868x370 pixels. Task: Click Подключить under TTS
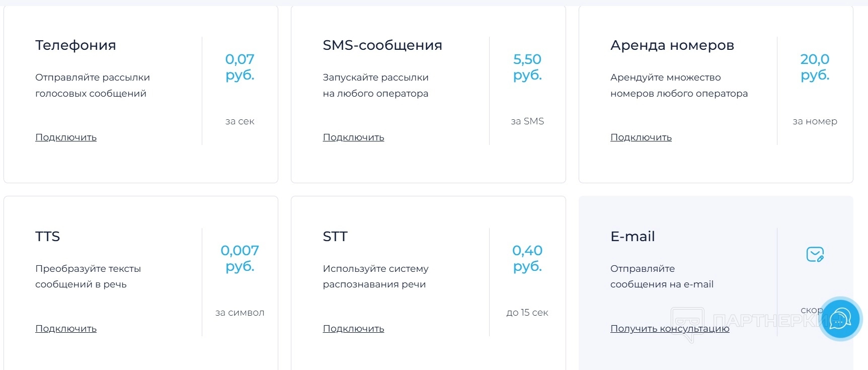[66, 329]
